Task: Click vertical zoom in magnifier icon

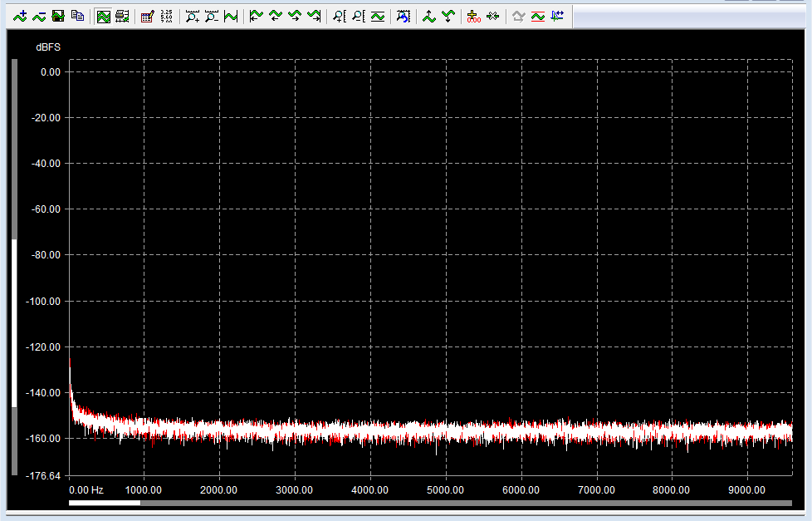Action: [x=340, y=17]
